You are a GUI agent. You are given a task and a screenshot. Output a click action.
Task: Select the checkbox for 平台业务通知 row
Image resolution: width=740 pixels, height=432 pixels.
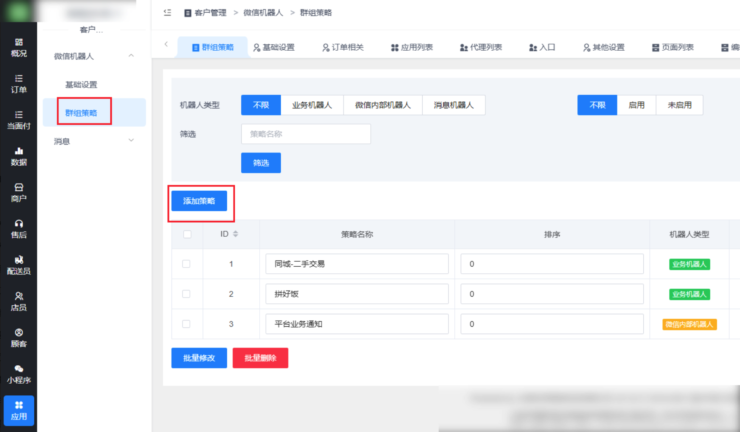tap(185, 324)
